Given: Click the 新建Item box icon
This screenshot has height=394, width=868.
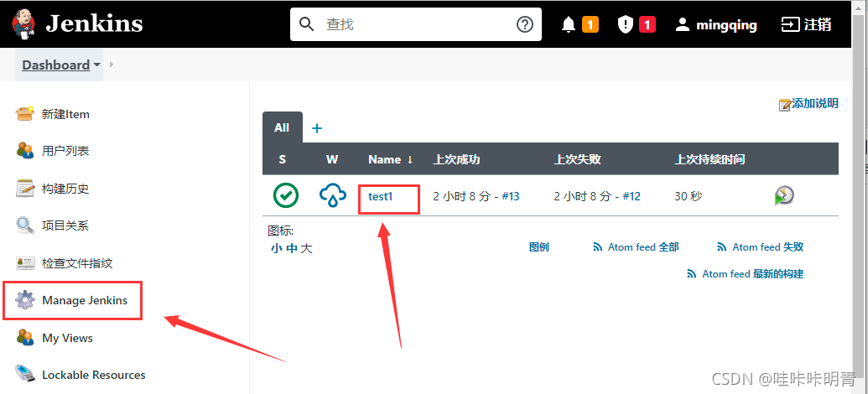Looking at the screenshot, I should pos(25,113).
